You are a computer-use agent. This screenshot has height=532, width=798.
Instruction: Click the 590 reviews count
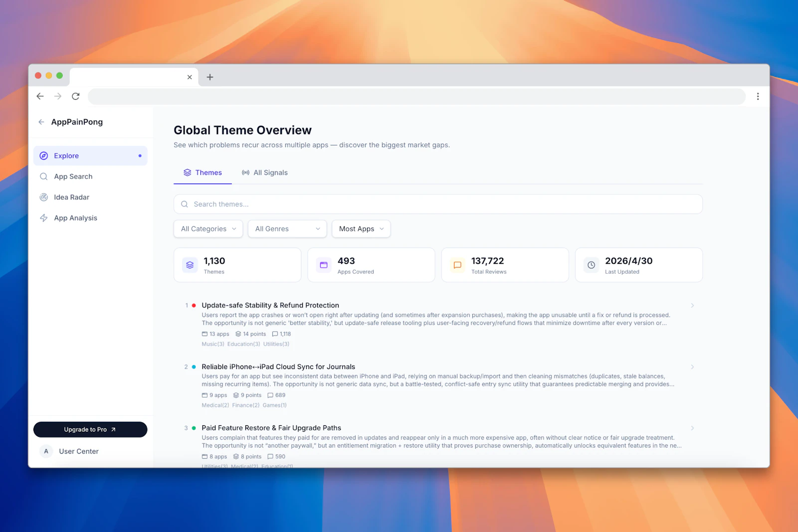click(280, 457)
